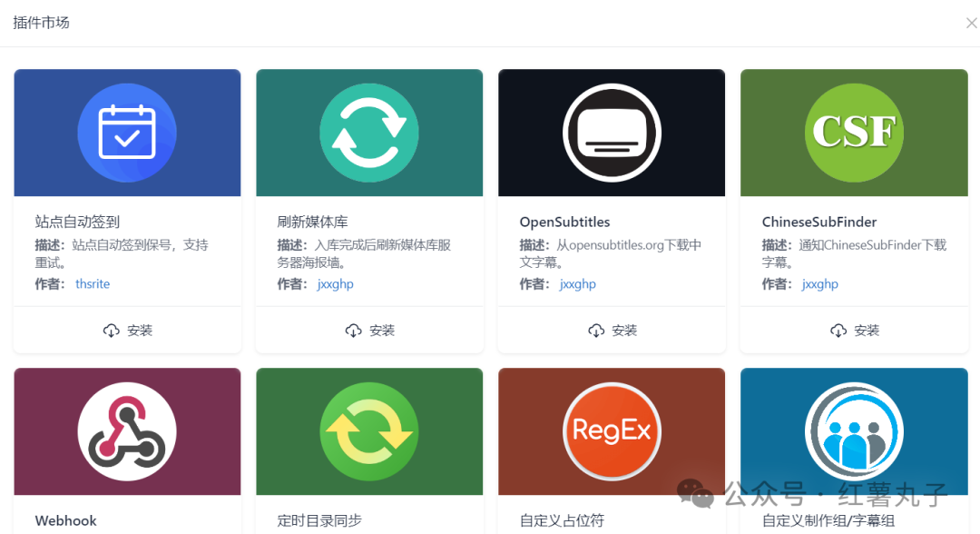This screenshot has height=534, width=980.
Task: Install the OpenSubtitles plugin
Action: (x=612, y=331)
